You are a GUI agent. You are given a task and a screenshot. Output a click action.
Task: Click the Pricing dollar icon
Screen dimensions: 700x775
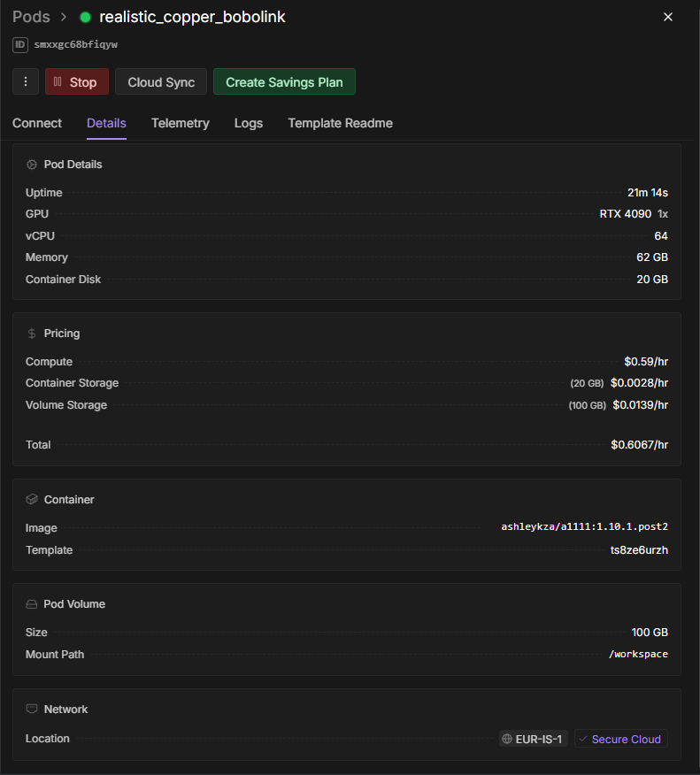[32, 334]
